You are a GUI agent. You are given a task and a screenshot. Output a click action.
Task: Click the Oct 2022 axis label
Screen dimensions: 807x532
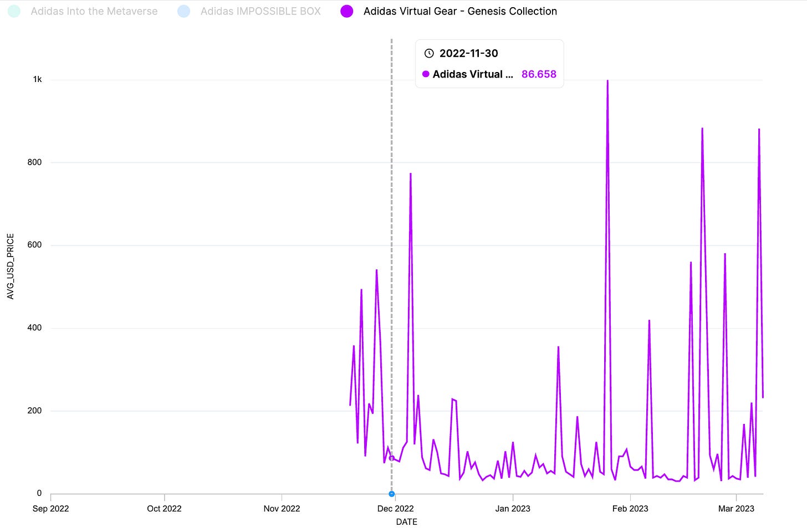(x=164, y=509)
